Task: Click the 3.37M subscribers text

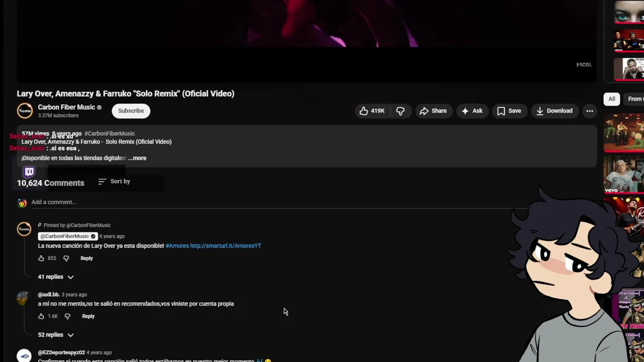Action: pyautogui.click(x=58, y=116)
